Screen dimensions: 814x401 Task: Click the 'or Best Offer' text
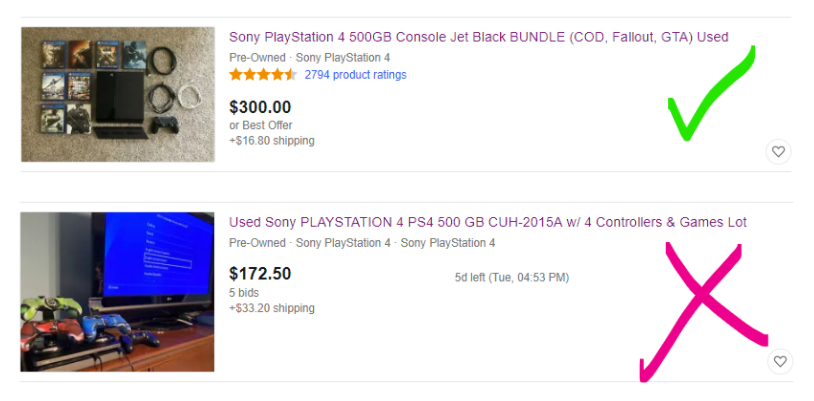tap(260, 125)
